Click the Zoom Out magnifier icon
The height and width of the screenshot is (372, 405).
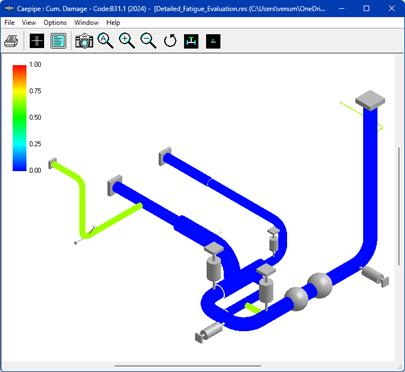[148, 41]
